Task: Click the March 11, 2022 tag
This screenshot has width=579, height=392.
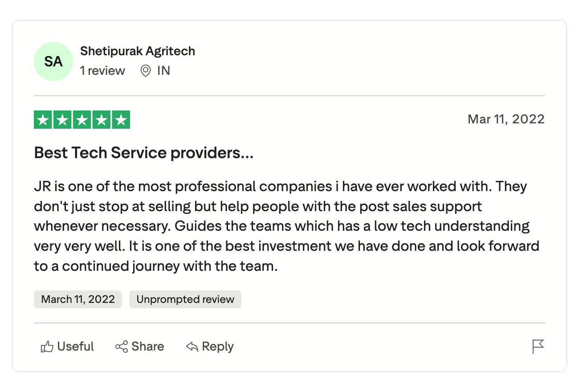Action: point(78,299)
